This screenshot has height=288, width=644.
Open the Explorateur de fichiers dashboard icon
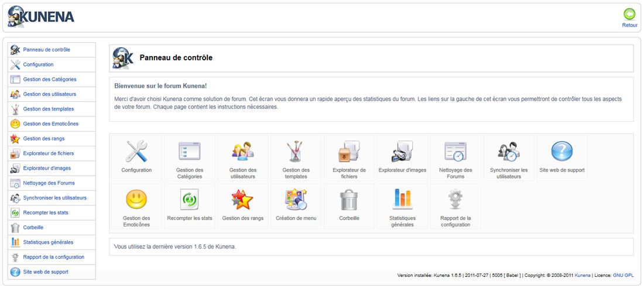coord(349,151)
